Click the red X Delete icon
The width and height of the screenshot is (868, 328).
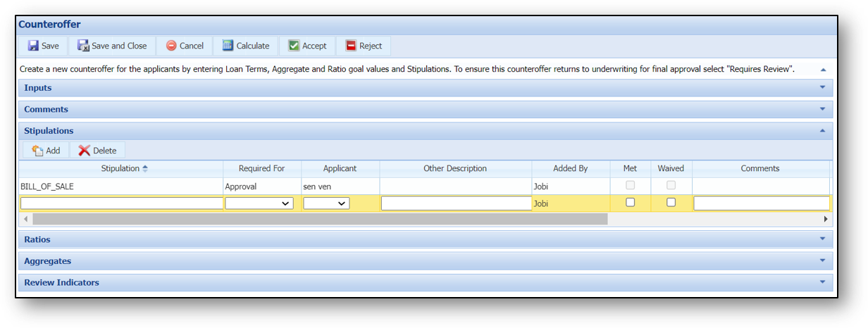85,151
